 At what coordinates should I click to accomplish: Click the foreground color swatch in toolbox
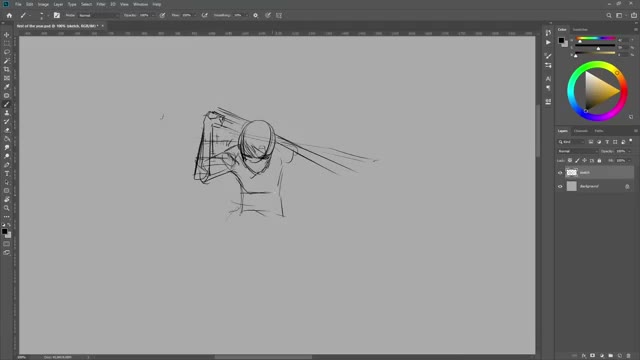4,231
